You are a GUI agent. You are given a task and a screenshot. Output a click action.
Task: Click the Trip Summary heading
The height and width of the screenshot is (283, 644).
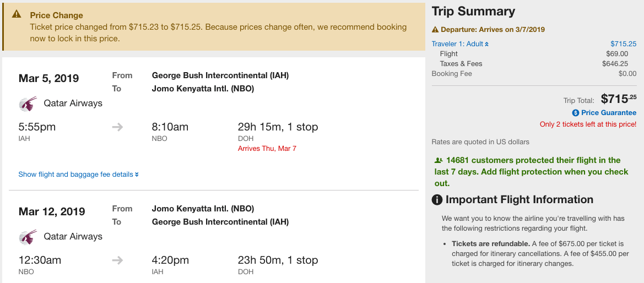tap(473, 12)
